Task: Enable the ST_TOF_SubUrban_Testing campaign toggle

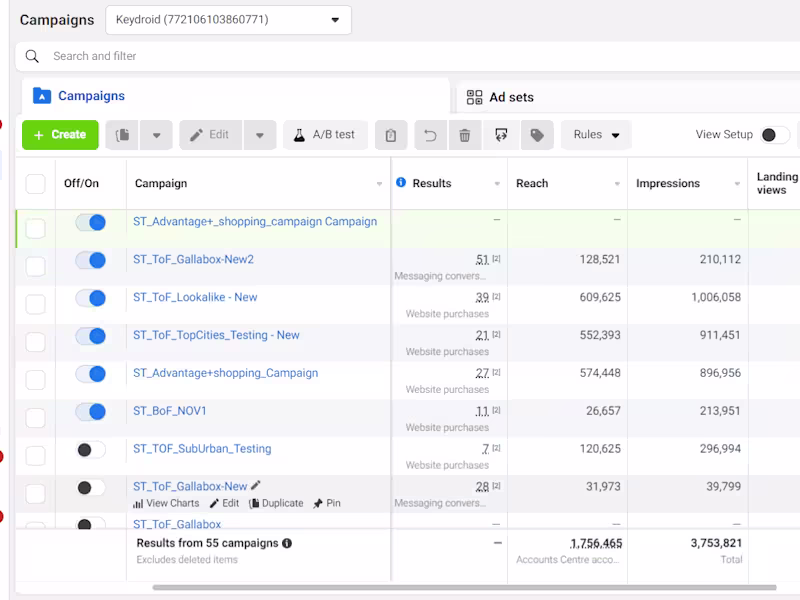Action: (91, 449)
